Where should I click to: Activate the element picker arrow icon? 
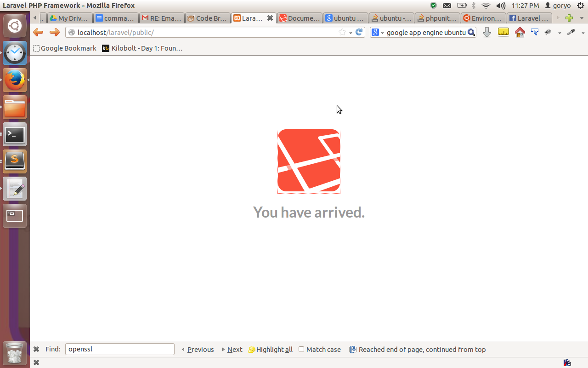[x=534, y=32]
